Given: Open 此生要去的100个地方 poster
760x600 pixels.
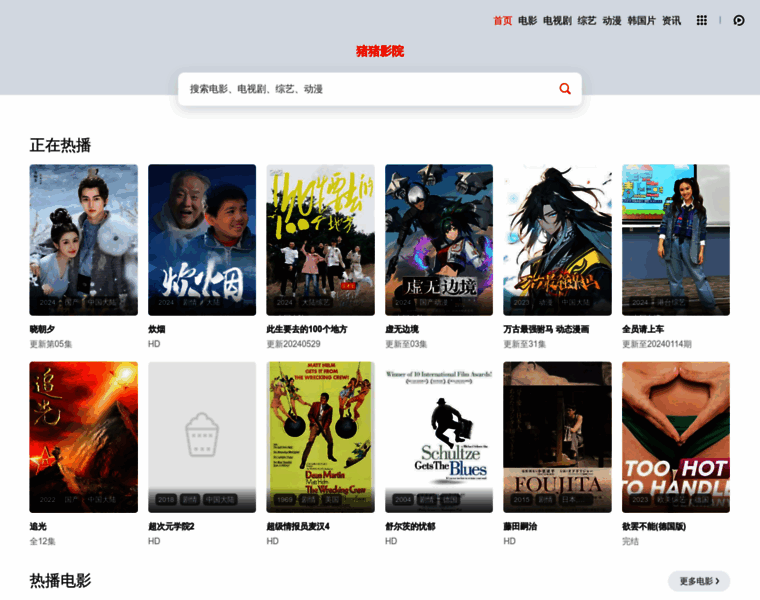Looking at the screenshot, I should 320,240.
